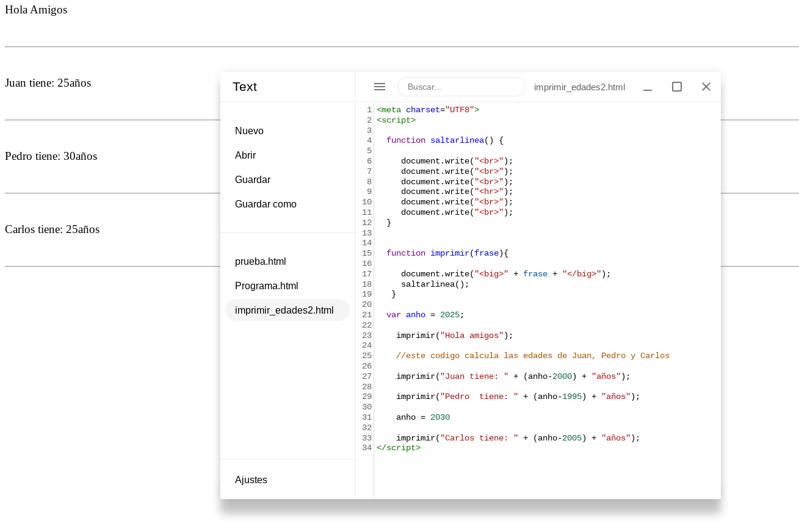799x532 pixels.
Task: Click the Buscar search field
Action: point(461,87)
